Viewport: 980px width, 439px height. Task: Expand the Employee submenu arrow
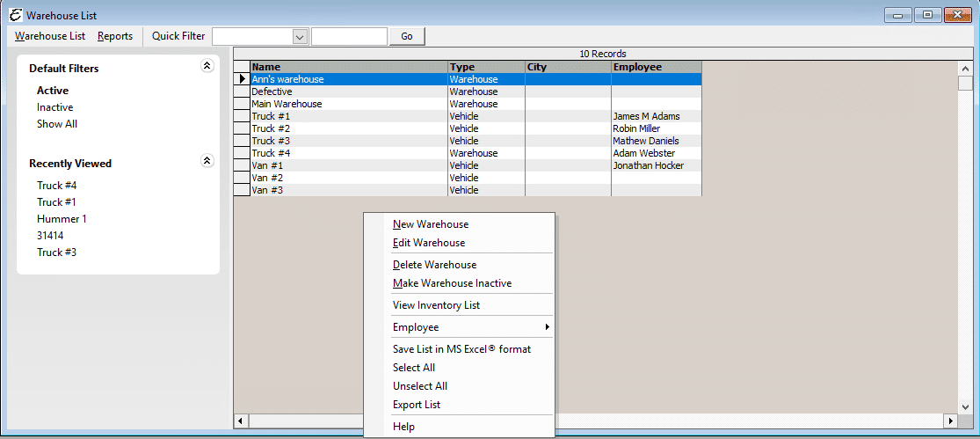pos(547,327)
